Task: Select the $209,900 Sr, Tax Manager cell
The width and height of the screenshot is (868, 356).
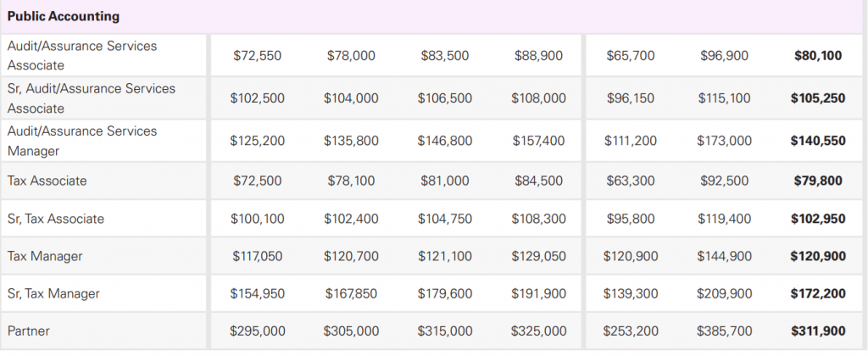Action: pos(724,293)
